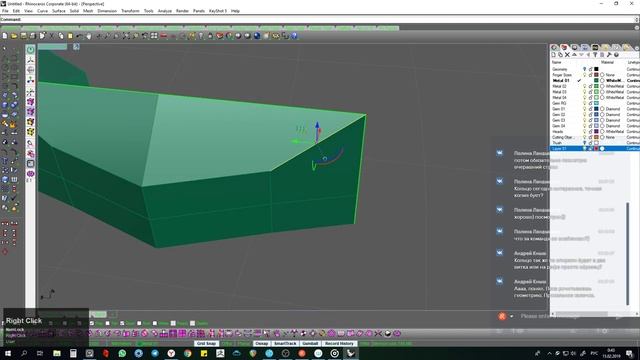Click the New file icon

click(x=5, y=36)
